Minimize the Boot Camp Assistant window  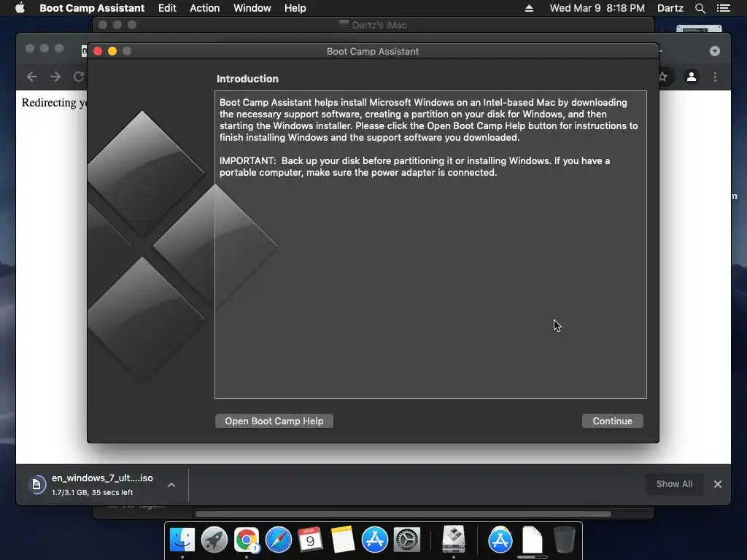(112, 51)
